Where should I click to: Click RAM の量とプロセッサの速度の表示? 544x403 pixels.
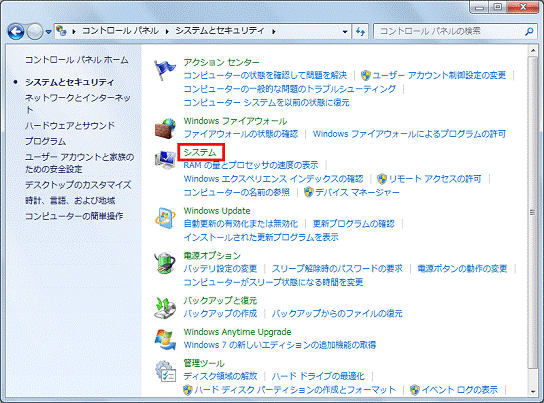pos(251,165)
